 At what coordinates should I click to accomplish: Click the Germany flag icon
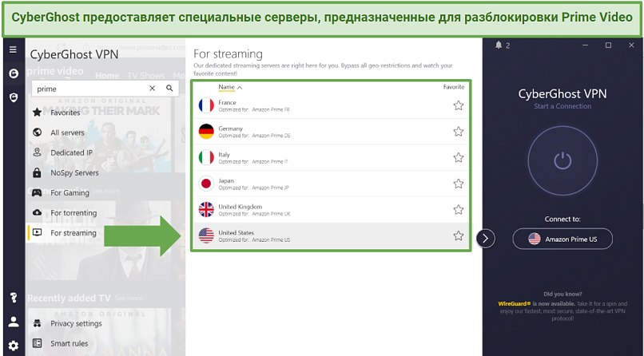coord(206,132)
